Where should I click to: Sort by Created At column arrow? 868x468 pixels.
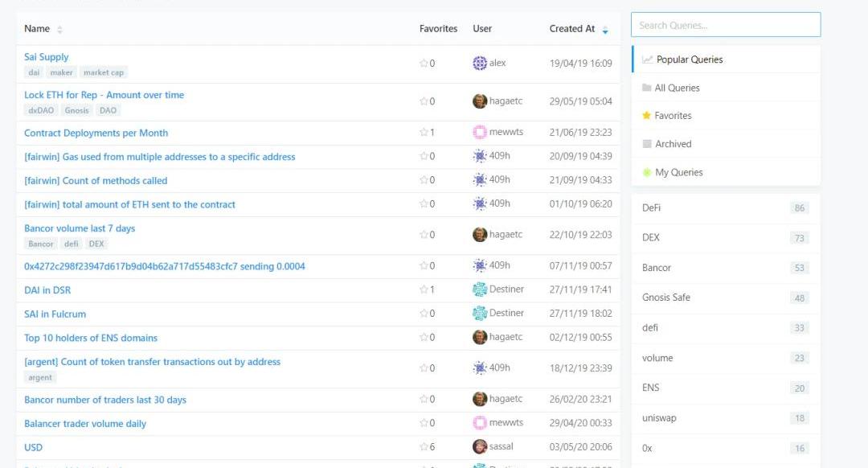click(x=605, y=30)
